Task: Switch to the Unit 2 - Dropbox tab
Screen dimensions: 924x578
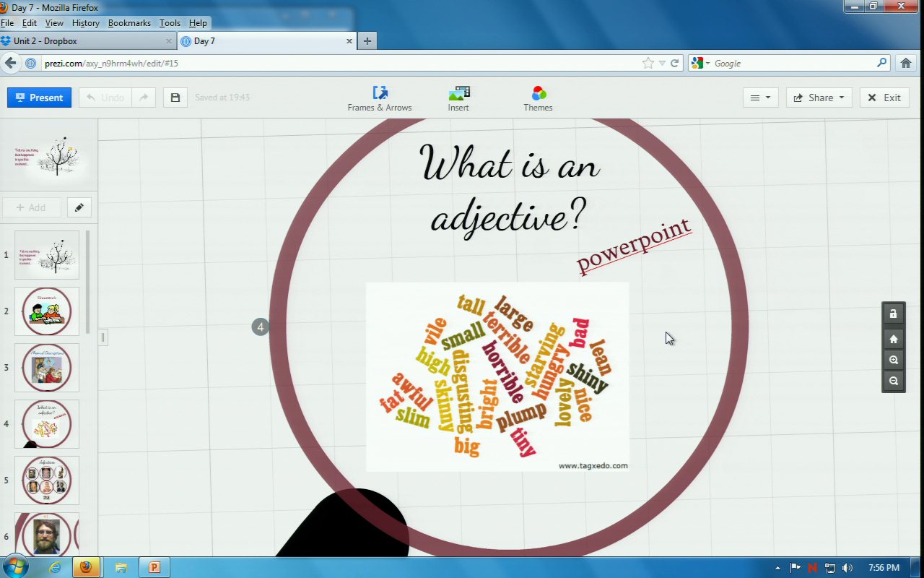Action: (87, 41)
